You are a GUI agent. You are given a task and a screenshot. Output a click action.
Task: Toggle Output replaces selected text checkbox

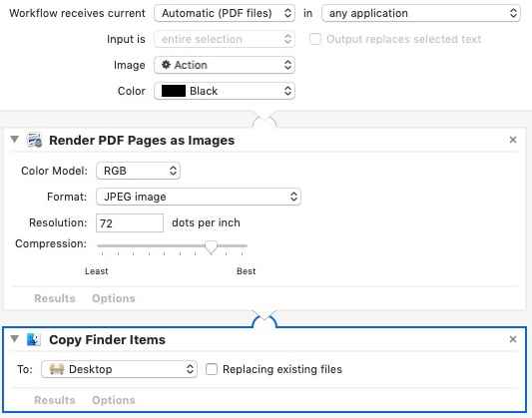coord(315,39)
